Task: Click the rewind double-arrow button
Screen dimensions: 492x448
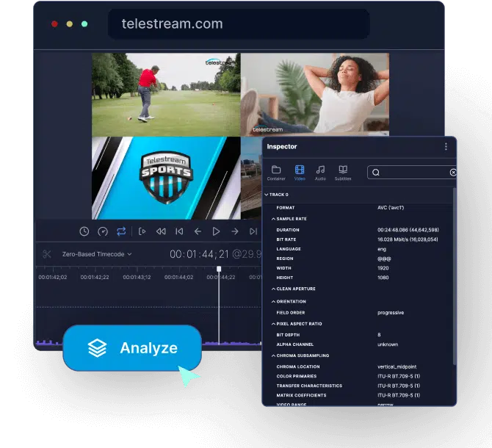Action: [161, 231]
